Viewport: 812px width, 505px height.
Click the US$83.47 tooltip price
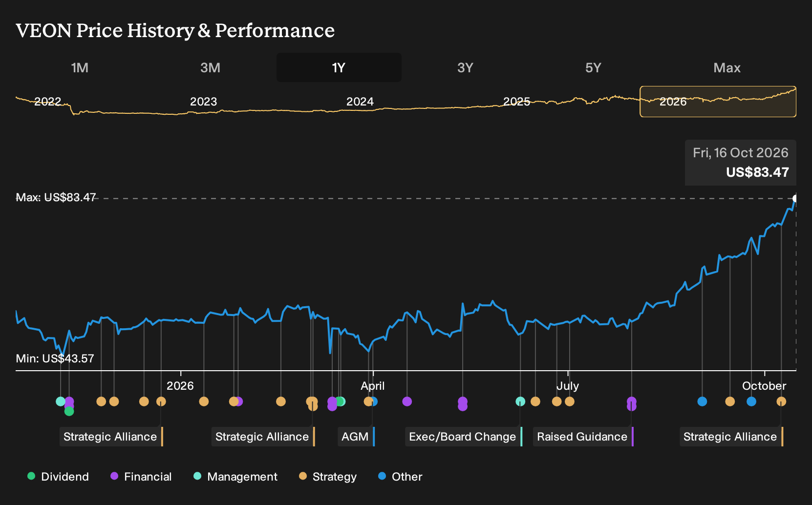[x=757, y=172]
